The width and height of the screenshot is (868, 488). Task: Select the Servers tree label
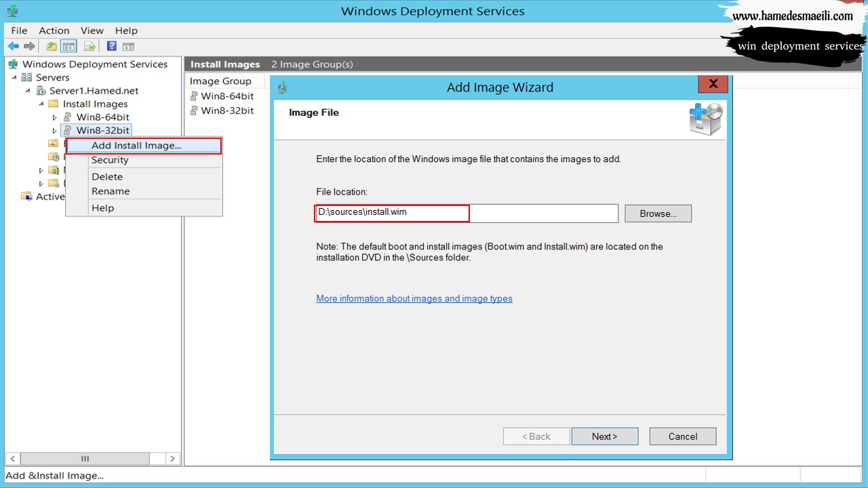[x=52, y=77]
